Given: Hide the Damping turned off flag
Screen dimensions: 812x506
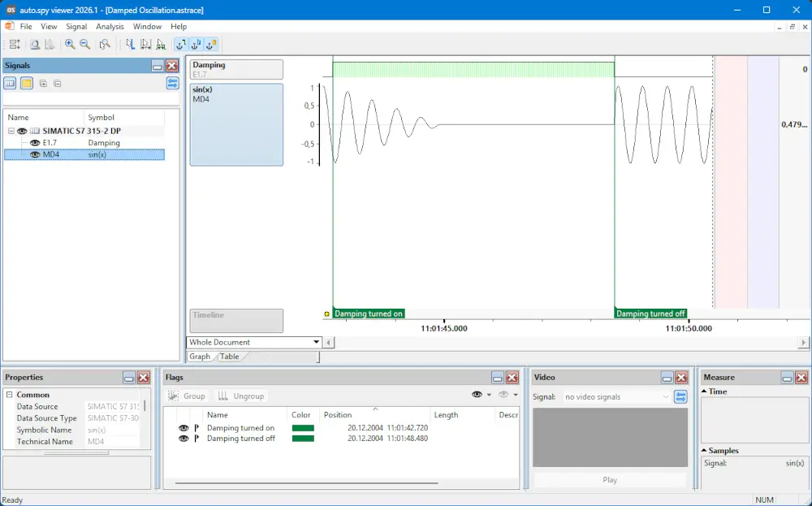Looking at the screenshot, I should pos(184,438).
